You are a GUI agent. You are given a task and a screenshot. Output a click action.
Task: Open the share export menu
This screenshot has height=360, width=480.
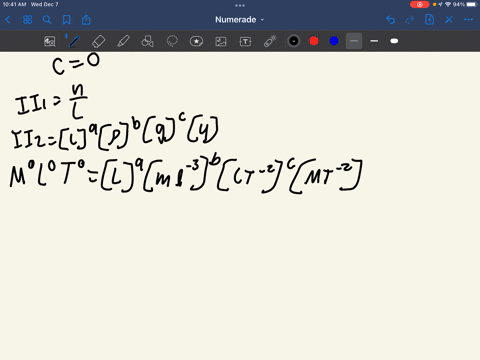(86, 20)
